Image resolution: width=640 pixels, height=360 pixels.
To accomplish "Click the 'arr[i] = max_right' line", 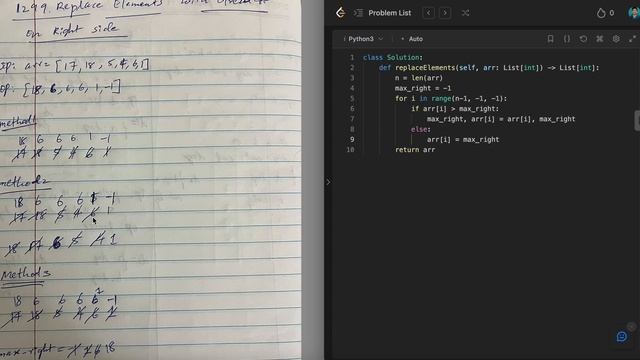I will (463, 140).
